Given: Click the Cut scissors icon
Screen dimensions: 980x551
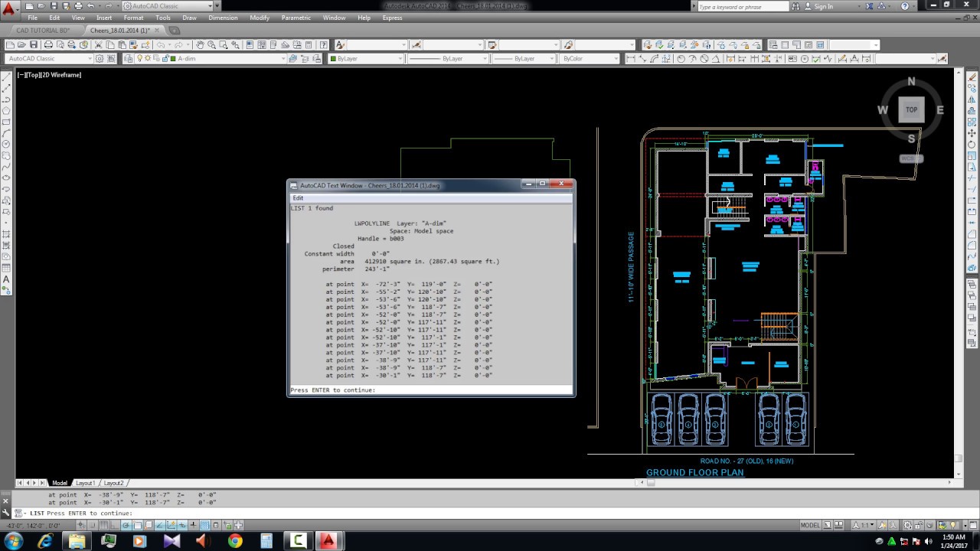Looking at the screenshot, I should 98,44.
